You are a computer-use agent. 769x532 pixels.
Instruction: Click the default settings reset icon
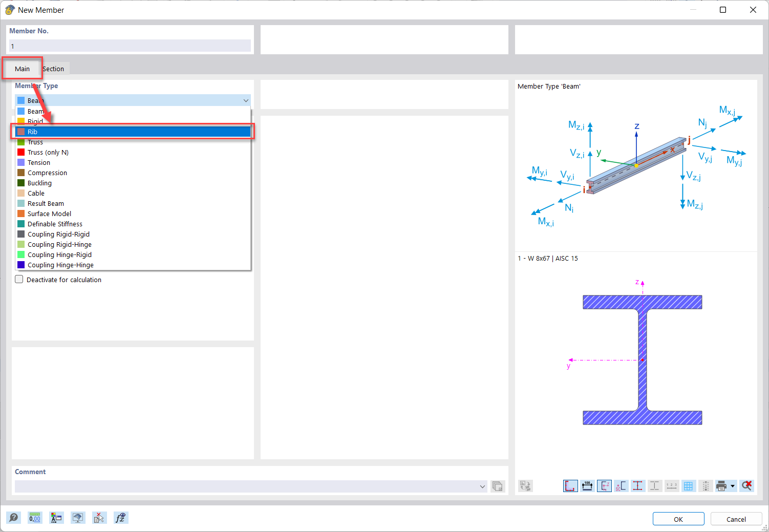(99, 518)
